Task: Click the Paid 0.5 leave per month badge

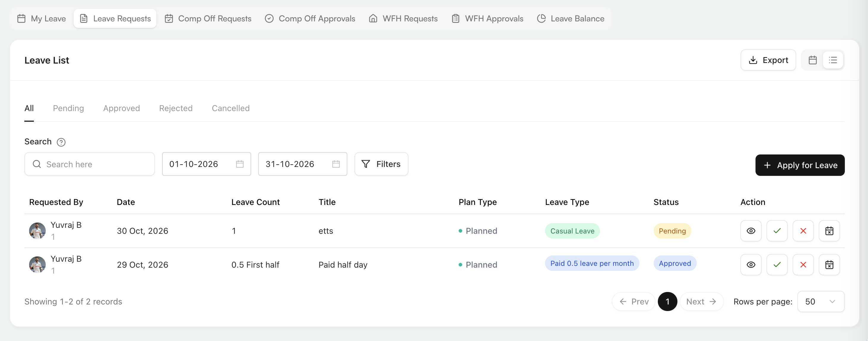Action: pos(592,263)
